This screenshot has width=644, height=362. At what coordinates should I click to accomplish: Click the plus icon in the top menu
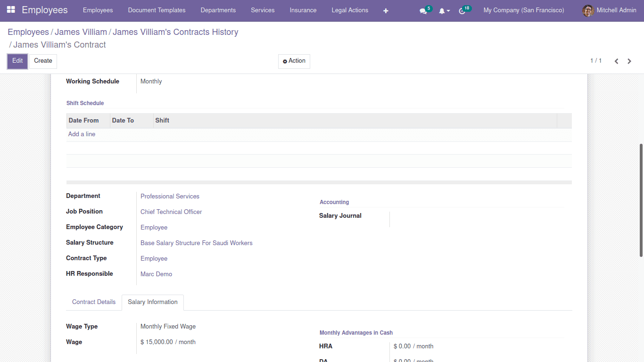click(386, 10)
